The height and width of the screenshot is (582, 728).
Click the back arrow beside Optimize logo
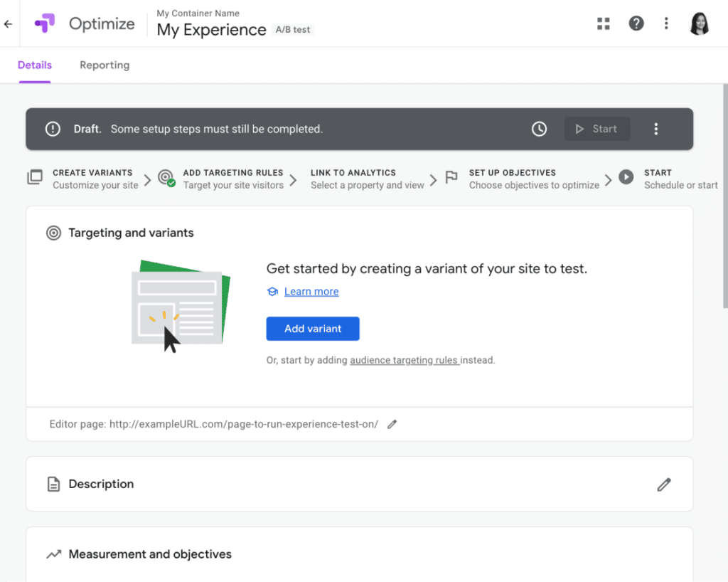click(x=9, y=23)
